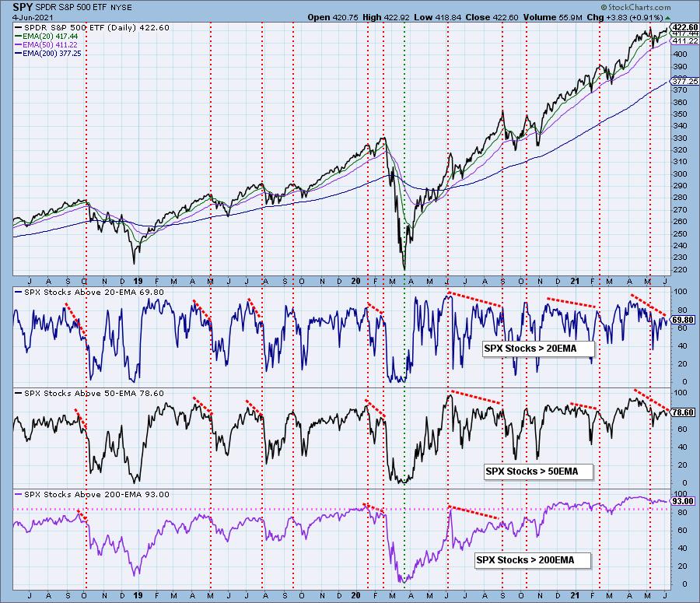
Task: Click the SPDR S&P 500 ETF (Daily) legend
Action: tap(92, 27)
